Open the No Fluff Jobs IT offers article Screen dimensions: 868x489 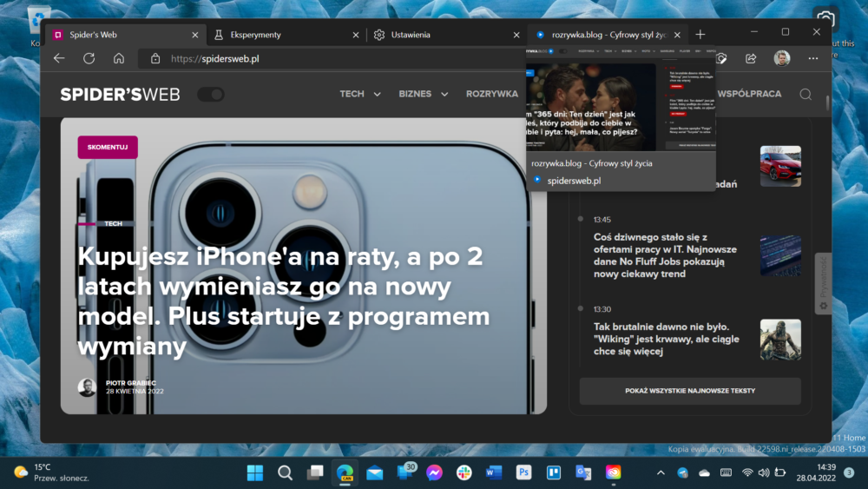[666, 255]
